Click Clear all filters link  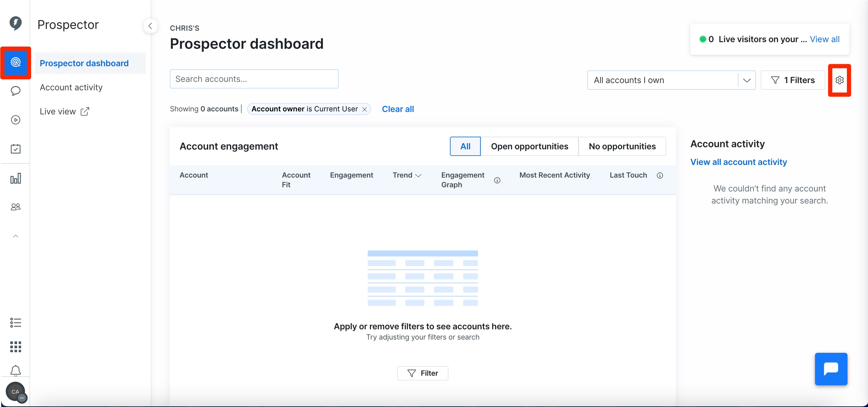click(398, 109)
